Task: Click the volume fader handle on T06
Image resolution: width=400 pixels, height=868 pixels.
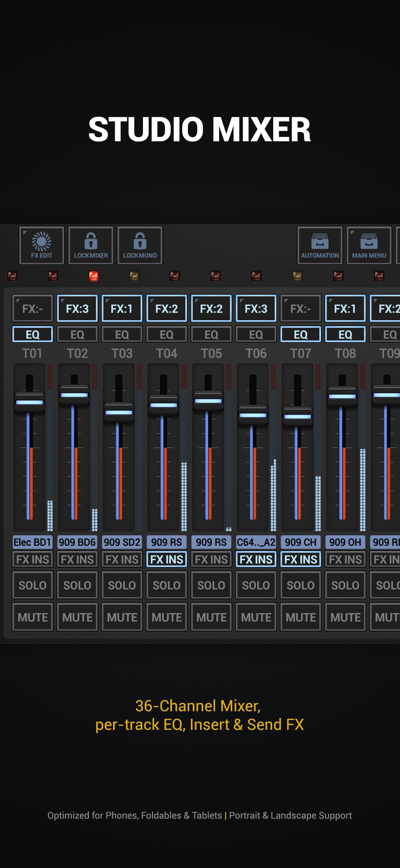Action: click(253, 415)
